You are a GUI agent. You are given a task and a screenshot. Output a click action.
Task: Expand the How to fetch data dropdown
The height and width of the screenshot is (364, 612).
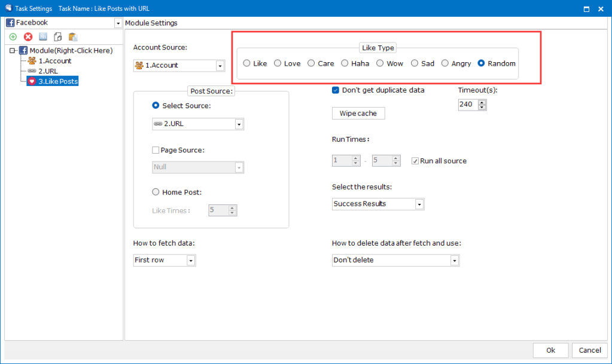point(191,261)
